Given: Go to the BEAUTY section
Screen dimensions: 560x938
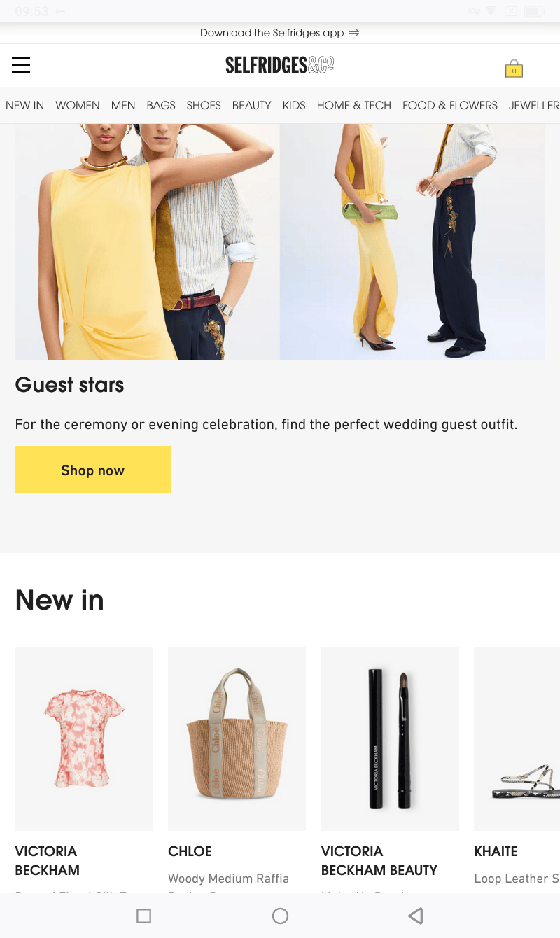Looking at the screenshot, I should pyautogui.click(x=252, y=105).
